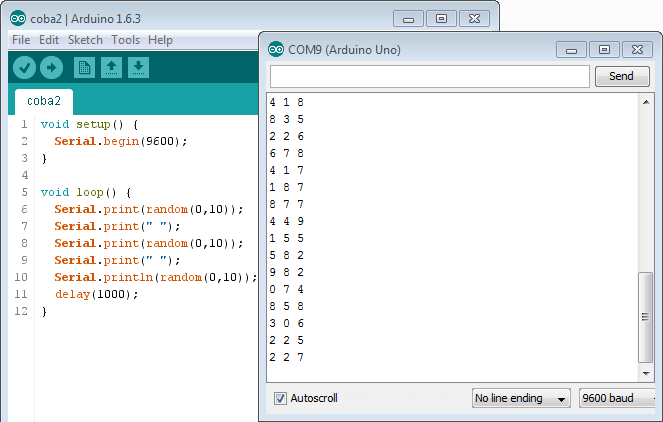The image size is (663, 422).
Task: Click serial output row '5 8 2'
Action: click(287, 255)
